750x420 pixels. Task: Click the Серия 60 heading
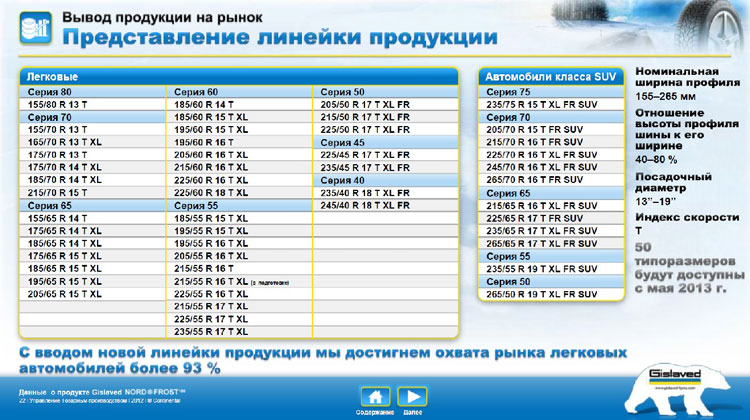pos(239,92)
